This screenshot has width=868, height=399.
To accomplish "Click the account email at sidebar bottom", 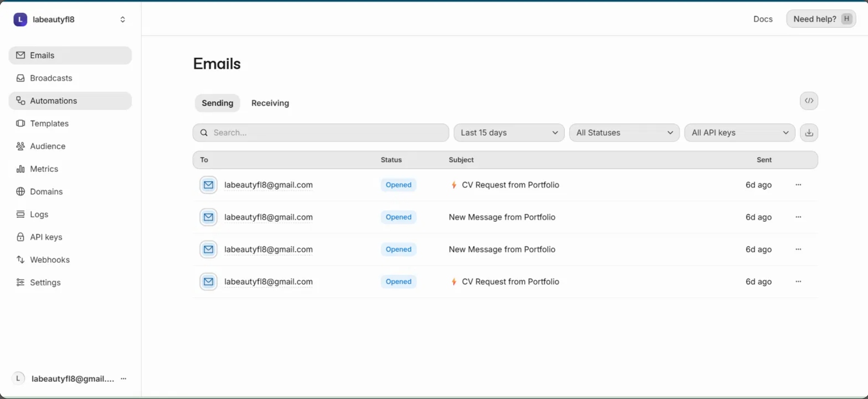I will tap(73, 378).
